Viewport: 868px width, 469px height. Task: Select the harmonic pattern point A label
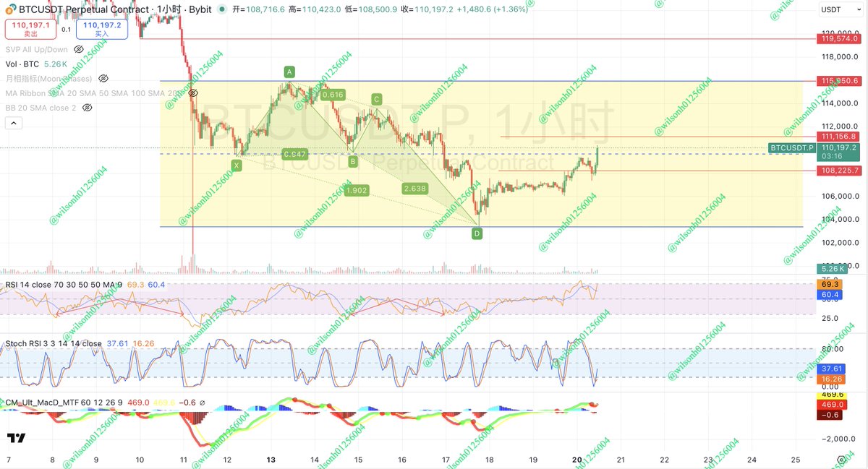tap(289, 72)
